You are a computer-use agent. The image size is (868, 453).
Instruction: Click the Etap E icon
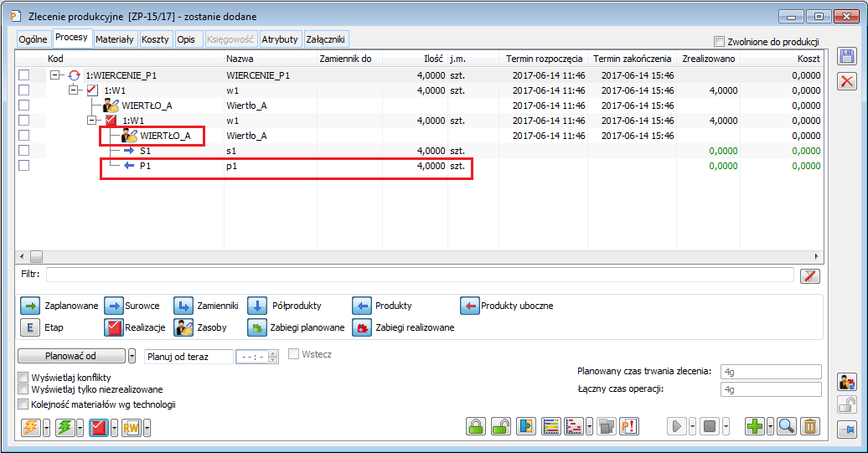click(x=30, y=327)
